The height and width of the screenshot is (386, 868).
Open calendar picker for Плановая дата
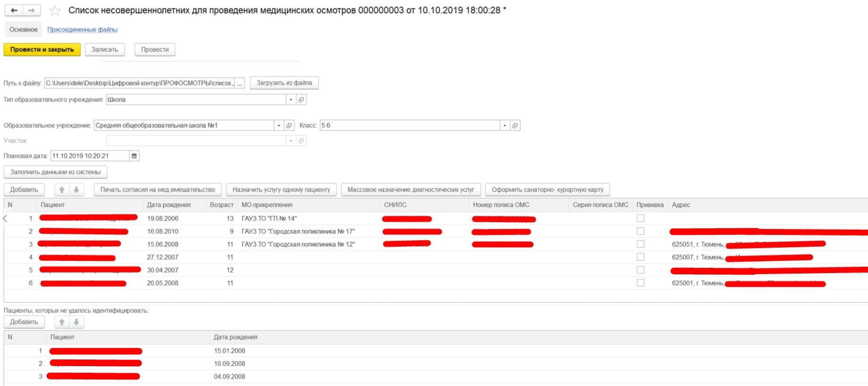(134, 156)
